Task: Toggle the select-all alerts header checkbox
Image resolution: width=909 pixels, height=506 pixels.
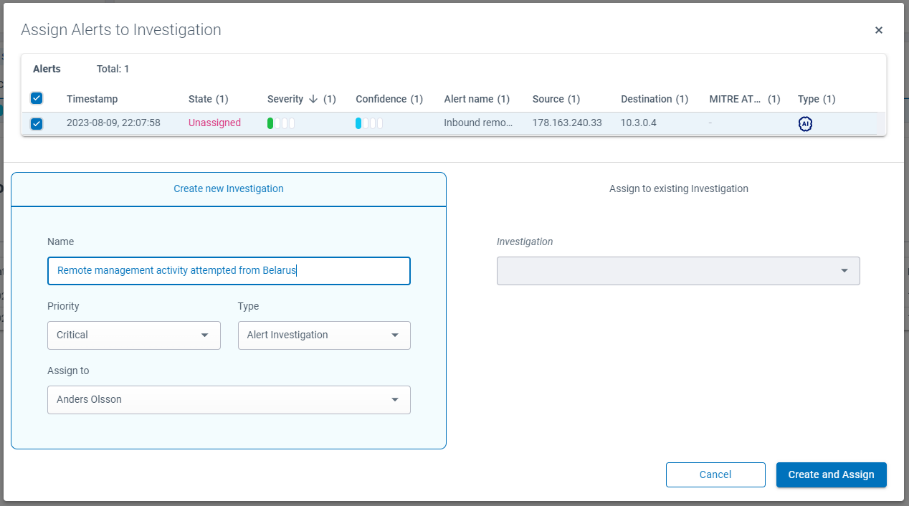Action: click(x=37, y=98)
